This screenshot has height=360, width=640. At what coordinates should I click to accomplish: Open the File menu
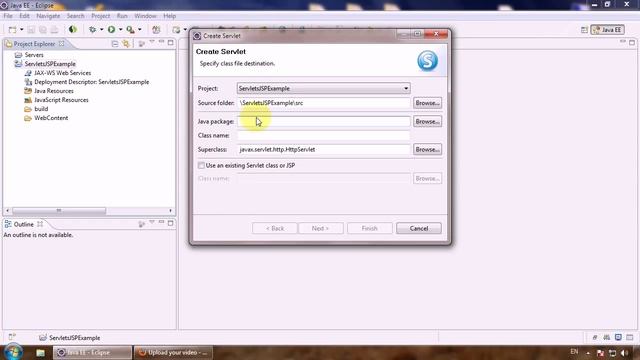tap(8, 16)
